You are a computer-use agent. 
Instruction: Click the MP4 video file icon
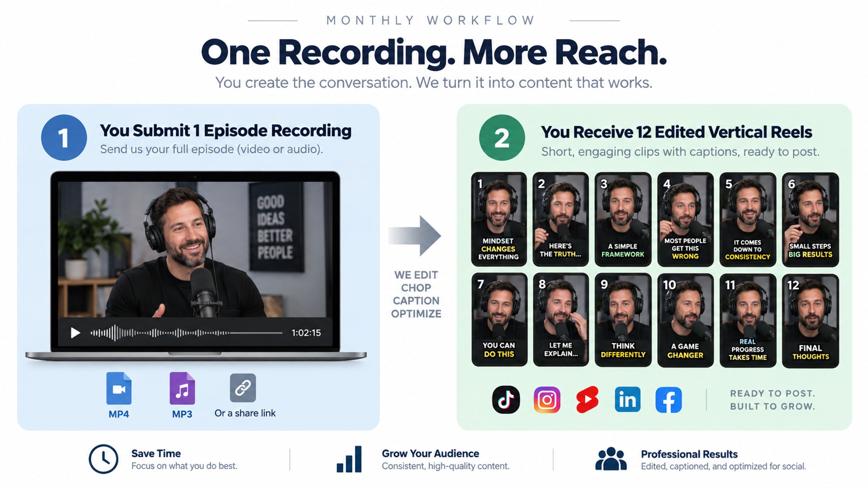(119, 388)
